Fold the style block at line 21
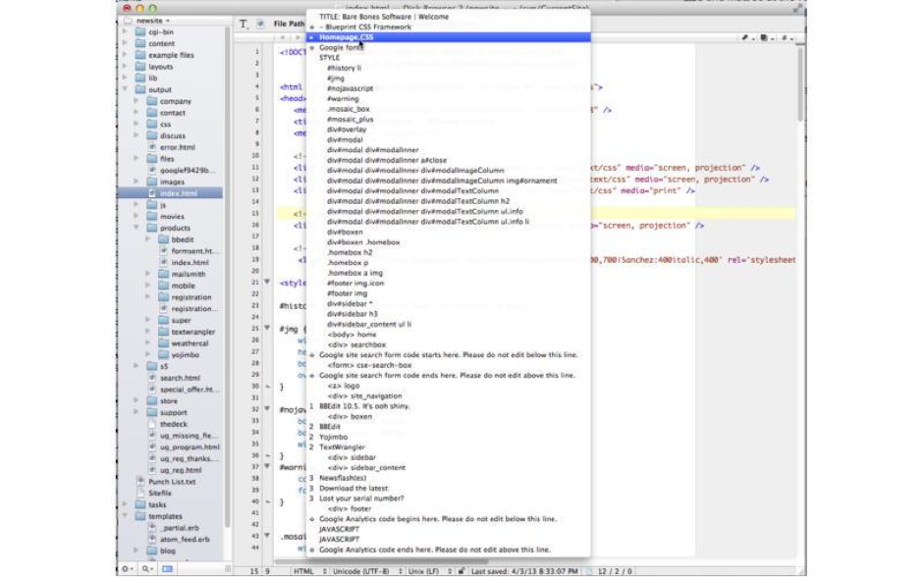This screenshot has width=924, height=577. [x=267, y=282]
